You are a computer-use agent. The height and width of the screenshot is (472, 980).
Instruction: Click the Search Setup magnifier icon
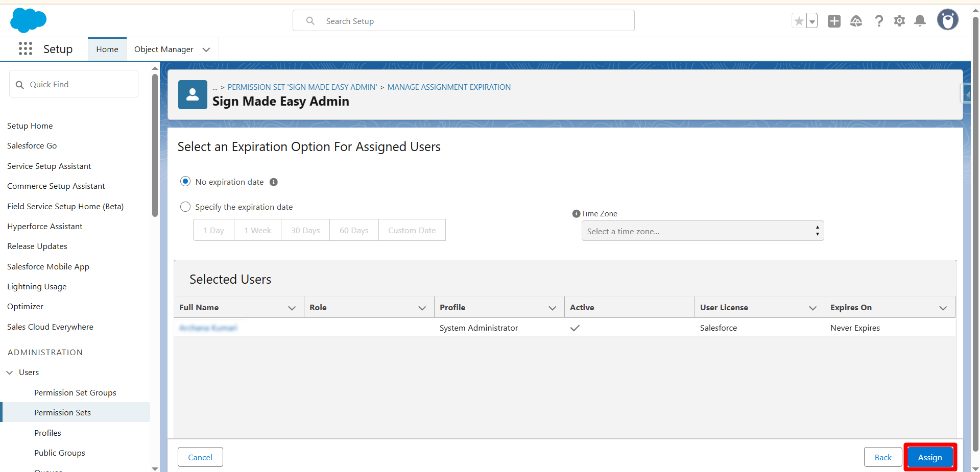click(x=310, y=21)
